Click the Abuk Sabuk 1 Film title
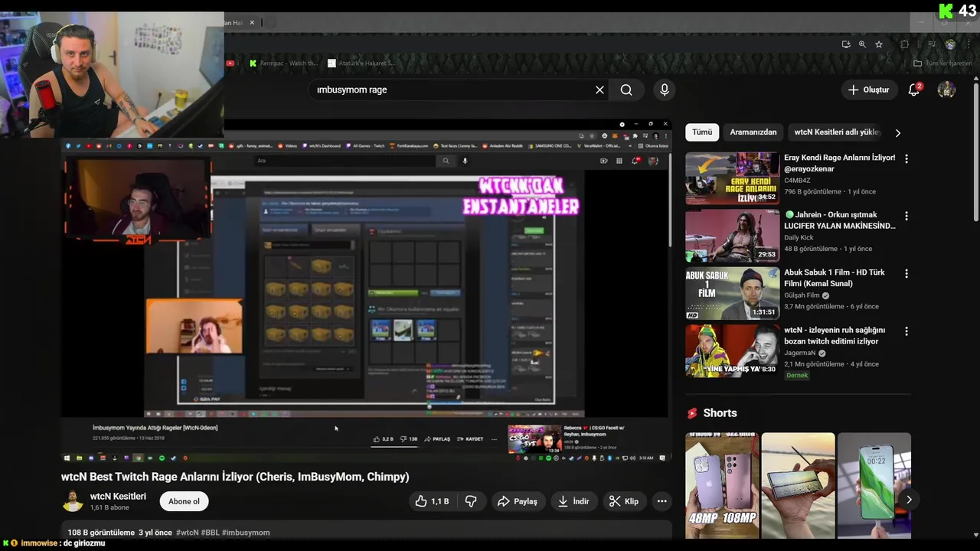 point(835,278)
